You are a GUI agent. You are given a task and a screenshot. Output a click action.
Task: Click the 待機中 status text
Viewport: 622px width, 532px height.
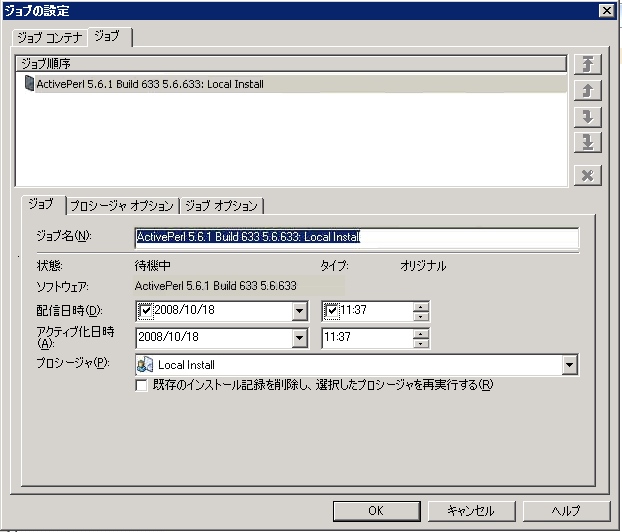(x=153, y=265)
